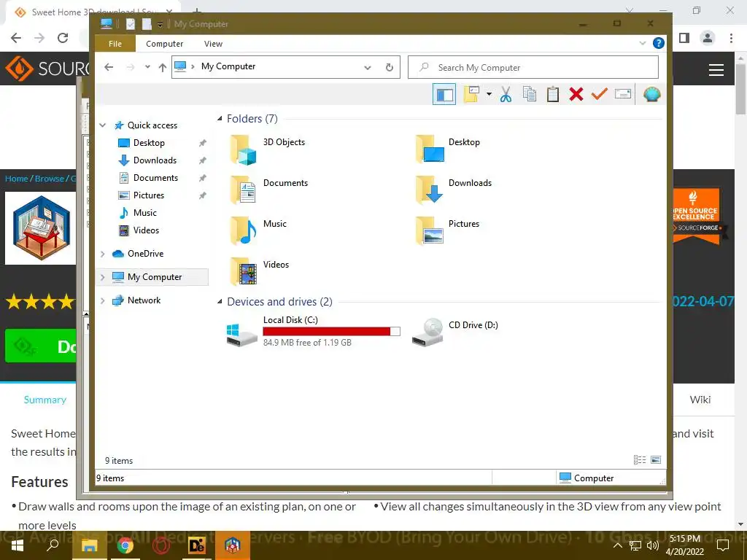Image resolution: width=747 pixels, height=560 pixels.
Task: Select Videos under Quick access
Action: pyautogui.click(x=146, y=230)
